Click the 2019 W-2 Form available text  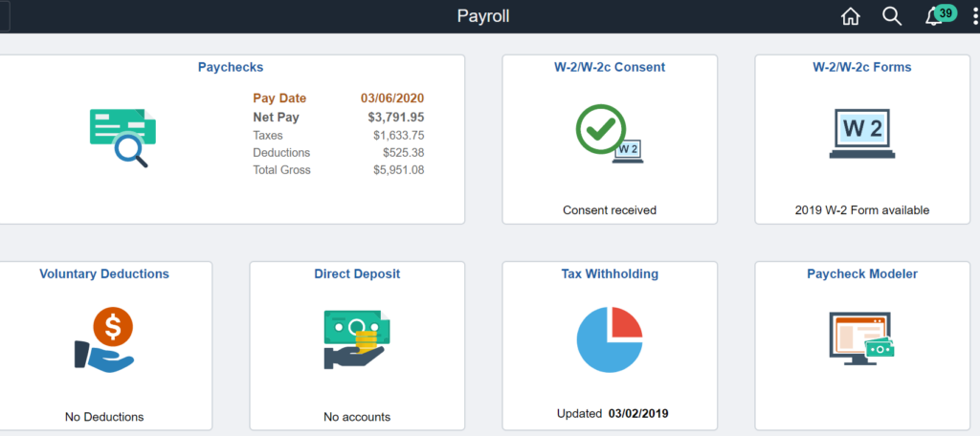coord(862,210)
